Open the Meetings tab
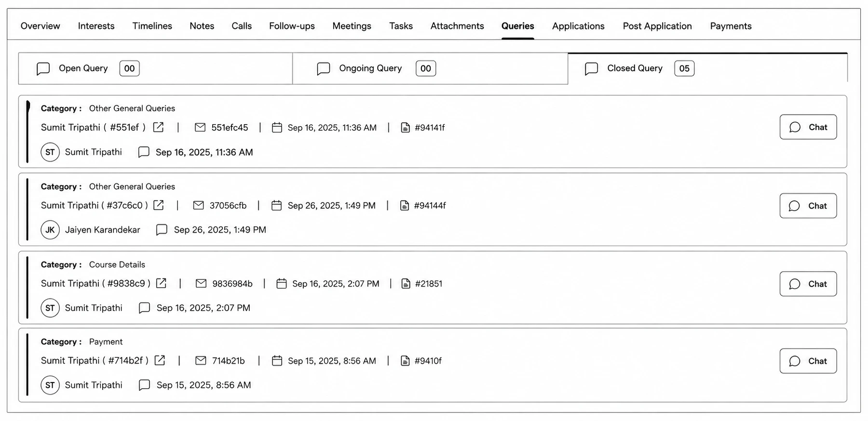 (x=352, y=26)
